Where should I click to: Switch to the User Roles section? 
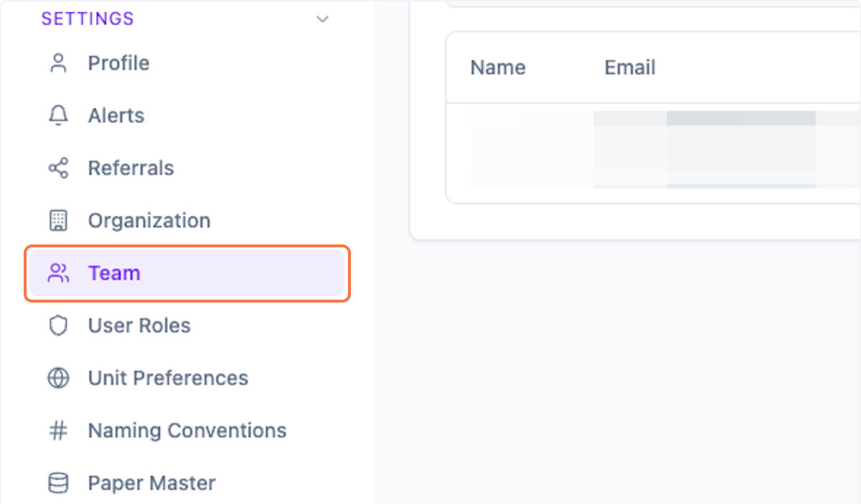coord(138,325)
